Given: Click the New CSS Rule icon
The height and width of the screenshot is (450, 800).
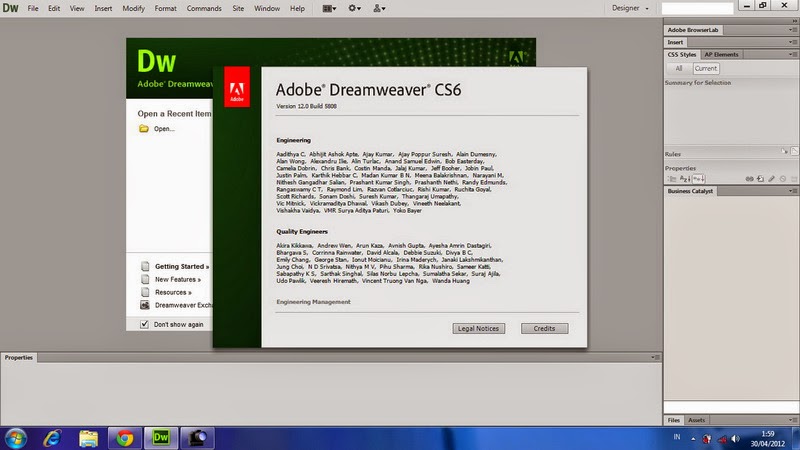Looking at the screenshot, I should click(760, 179).
